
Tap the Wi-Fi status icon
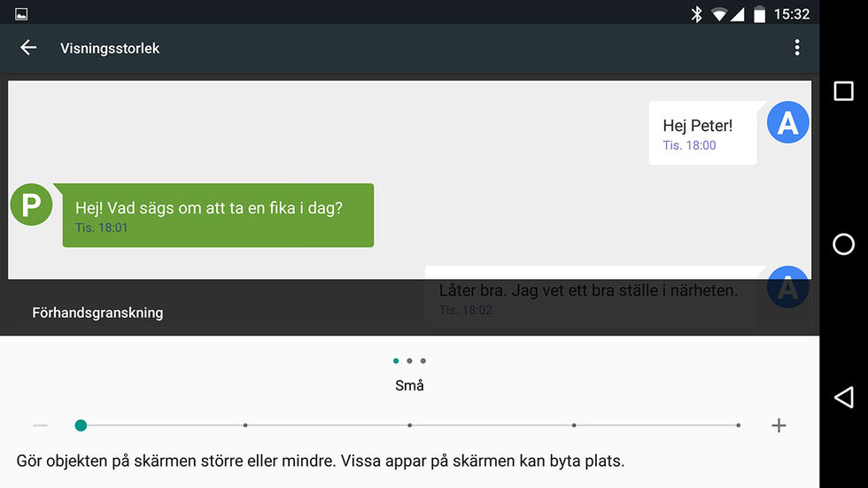point(717,14)
